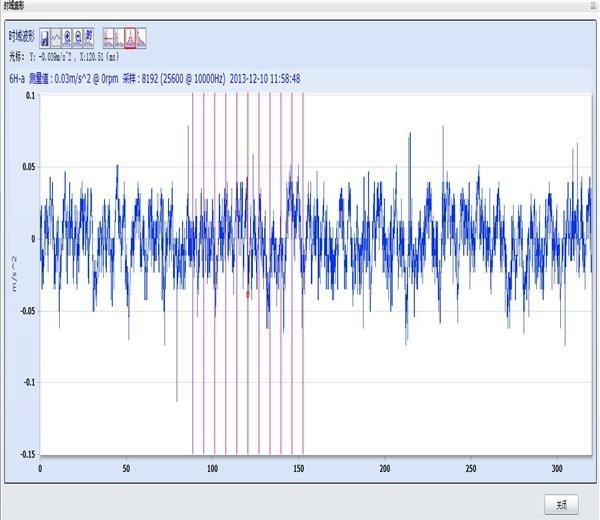Toggle the red-highlighted harmonic cursor icon
Image resolution: width=600 pixels, height=520 pixels.
[131, 39]
